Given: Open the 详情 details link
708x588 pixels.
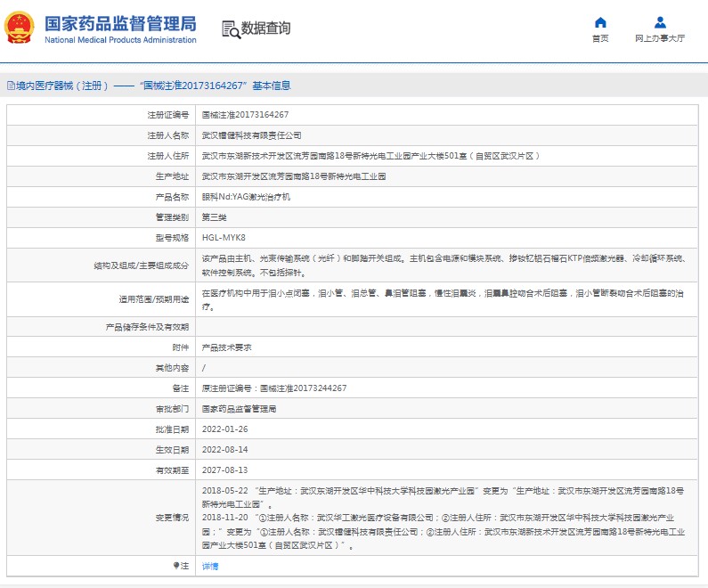Looking at the screenshot, I should [x=210, y=566].
